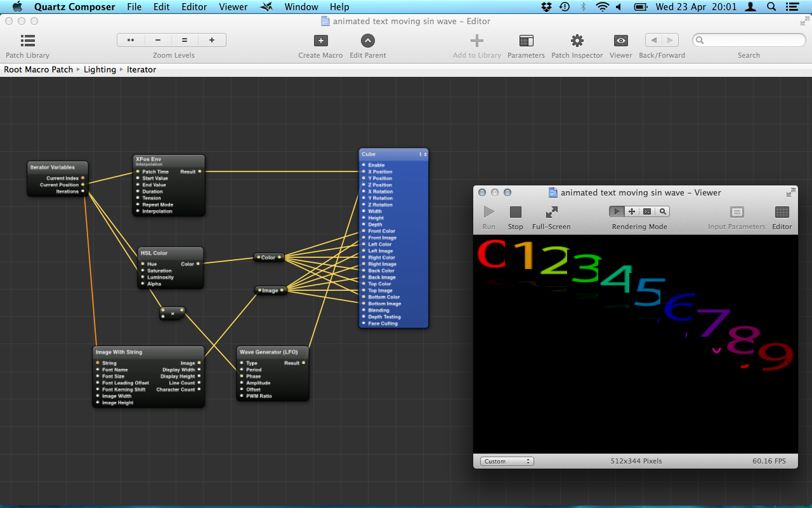Navigate to Root Macro Patch in the breadcrumb

(x=39, y=70)
